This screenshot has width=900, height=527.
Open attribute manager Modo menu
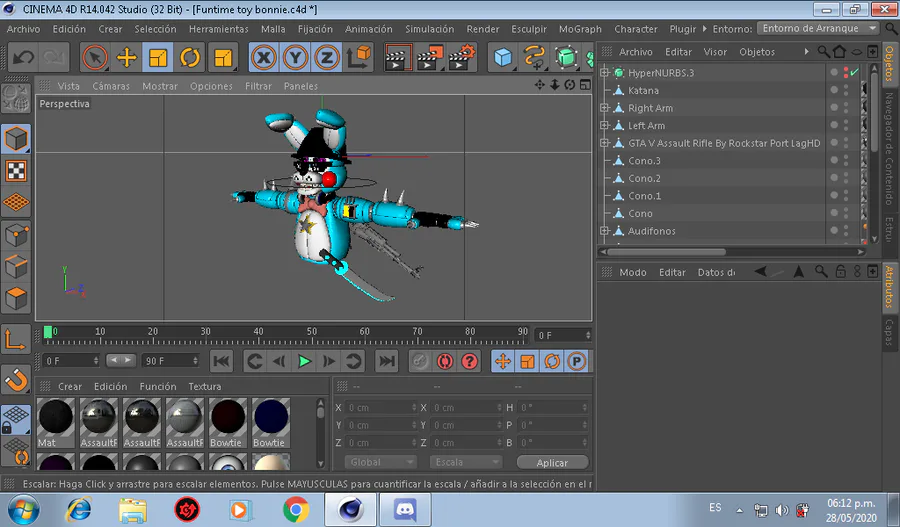coord(633,272)
